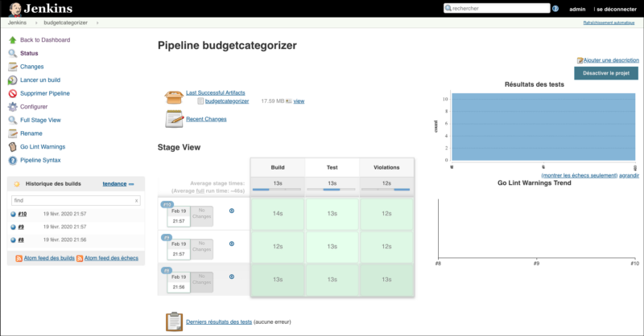Click the Désactiver le projet button
Image resolution: width=644 pixels, height=336 pixels.
point(605,73)
